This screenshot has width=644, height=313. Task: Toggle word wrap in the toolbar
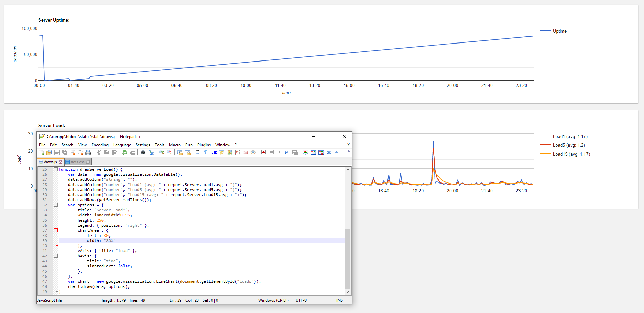[198, 152]
